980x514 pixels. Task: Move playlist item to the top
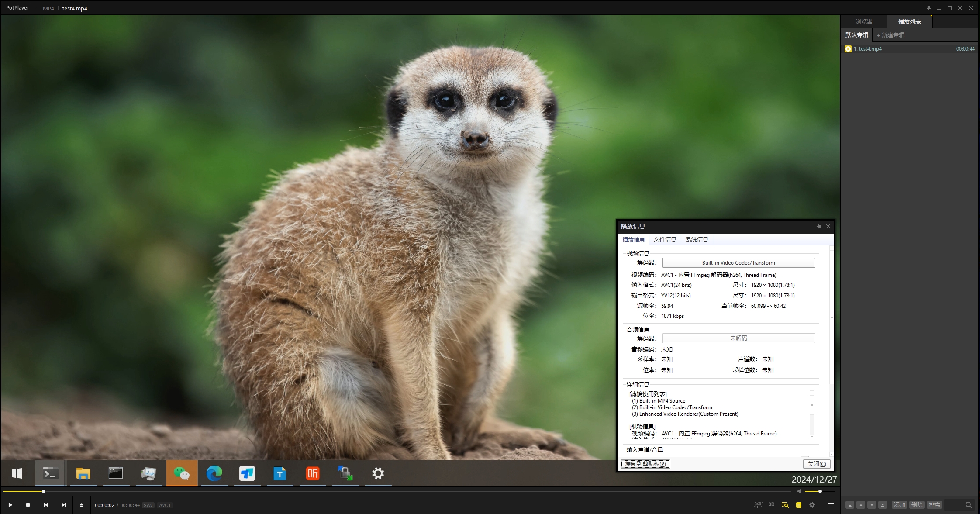click(850, 505)
